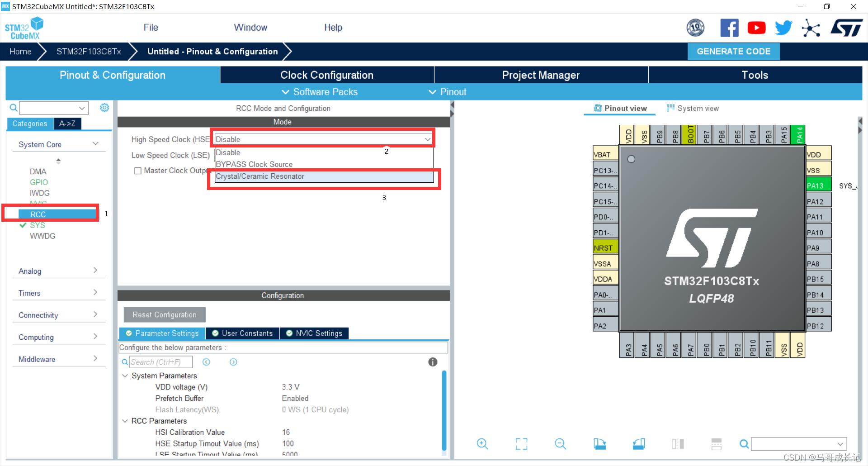
Task: Click the STM32F103C8Tx breadcrumb
Action: (89, 52)
